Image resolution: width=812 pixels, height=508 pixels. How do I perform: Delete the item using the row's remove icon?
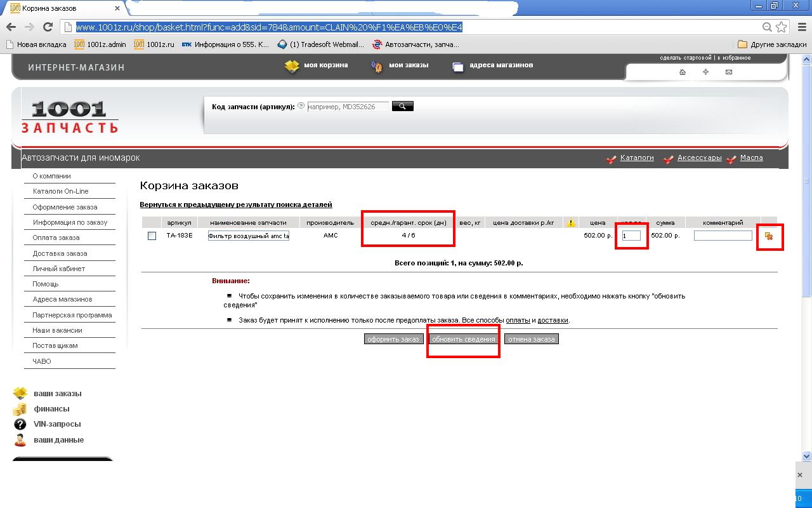click(x=769, y=236)
